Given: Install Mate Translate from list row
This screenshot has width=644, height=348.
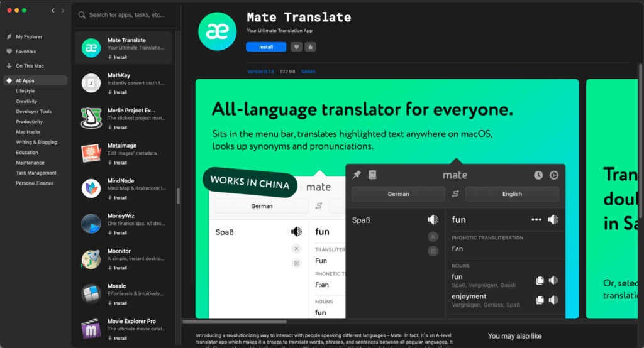Looking at the screenshot, I should coord(118,57).
